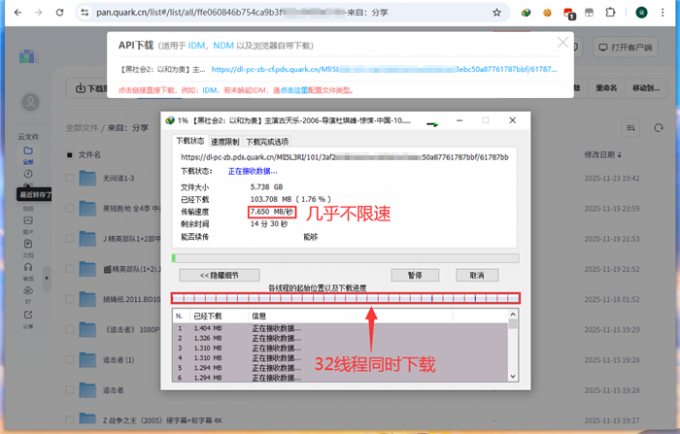Pause the download with 暂停 button
680x434 pixels.
(415, 275)
